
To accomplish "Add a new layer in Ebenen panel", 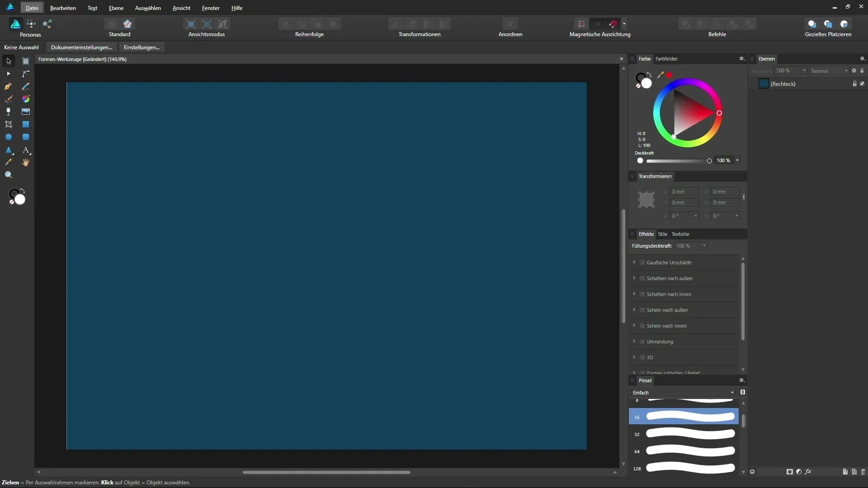I will pos(845,472).
